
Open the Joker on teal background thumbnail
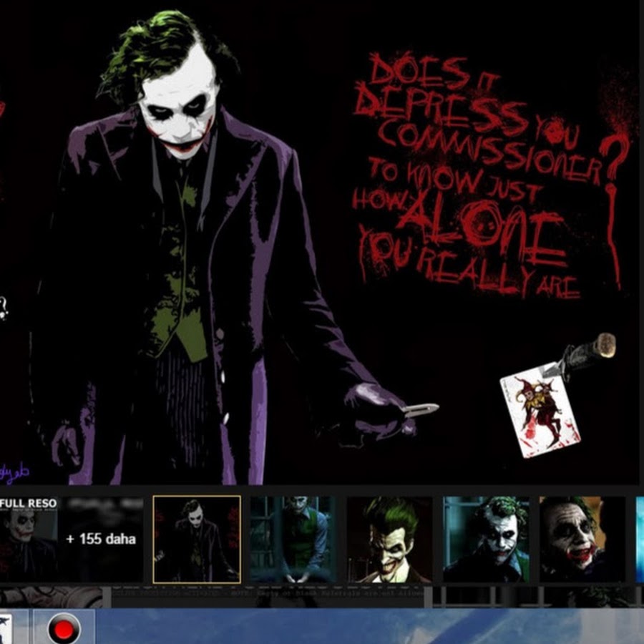click(x=487, y=540)
